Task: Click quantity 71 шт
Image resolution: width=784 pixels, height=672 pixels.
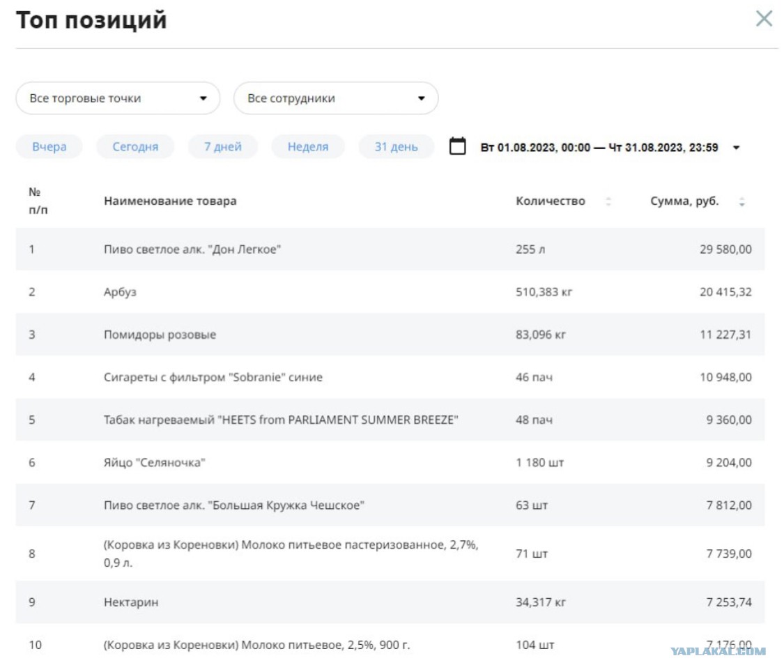Action: pos(532,553)
